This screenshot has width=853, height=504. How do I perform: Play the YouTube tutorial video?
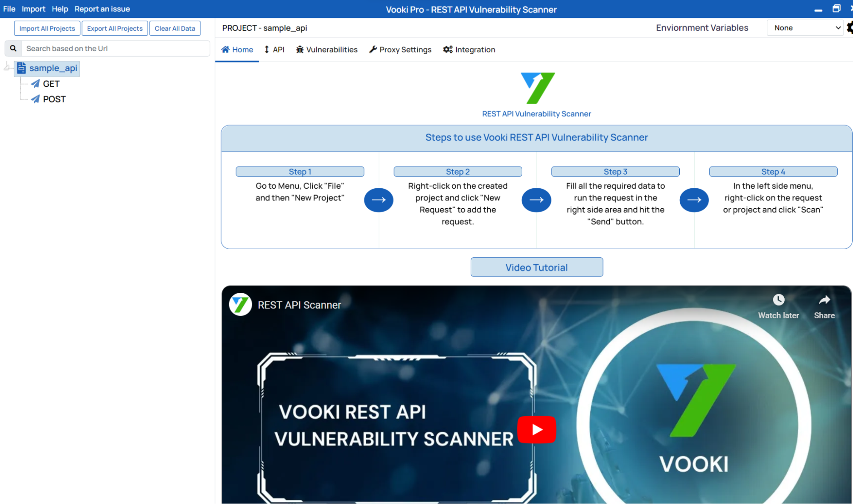click(x=537, y=429)
